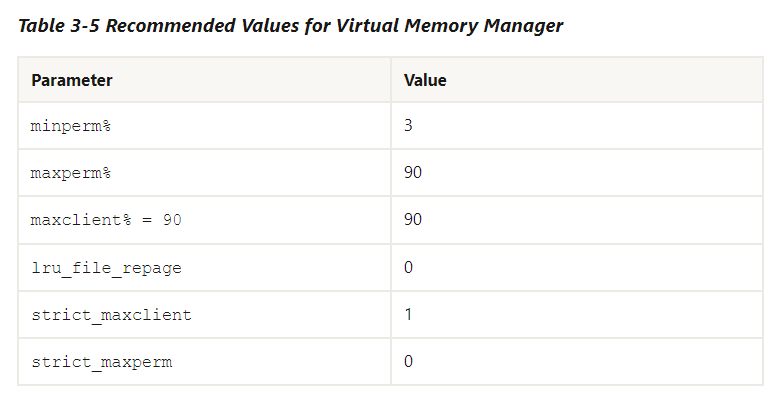
Task: Click the value 0 for lru_file_repage
Action: coord(408,267)
